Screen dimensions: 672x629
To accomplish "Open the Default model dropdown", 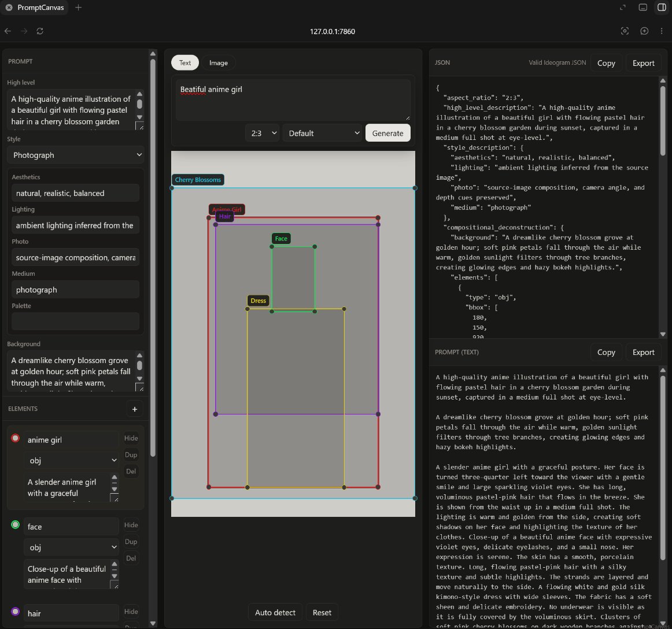I will (323, 133).
